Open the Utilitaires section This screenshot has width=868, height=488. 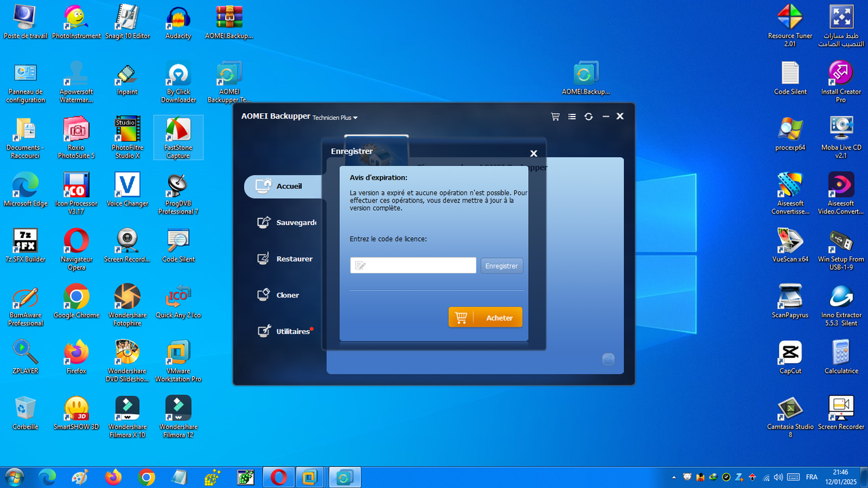(x=283, y=331)
